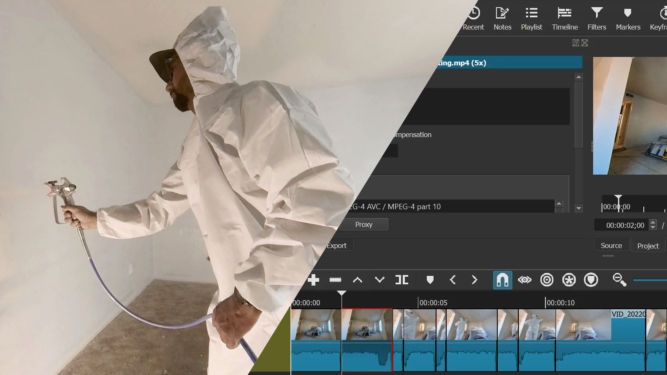This screenshot has height=375, width=667.
Task: Click the append plus icon in timeline toolbar
Action: click(313, 280)
